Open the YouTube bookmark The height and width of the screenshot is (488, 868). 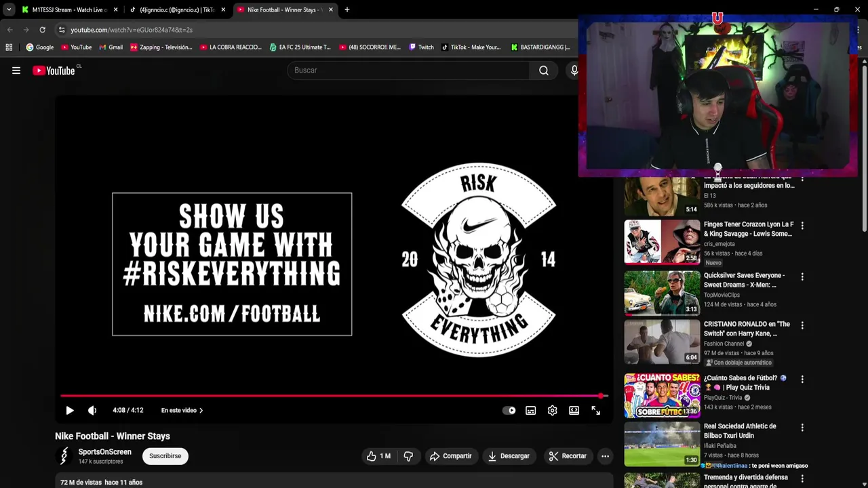[x=76, y=47]
